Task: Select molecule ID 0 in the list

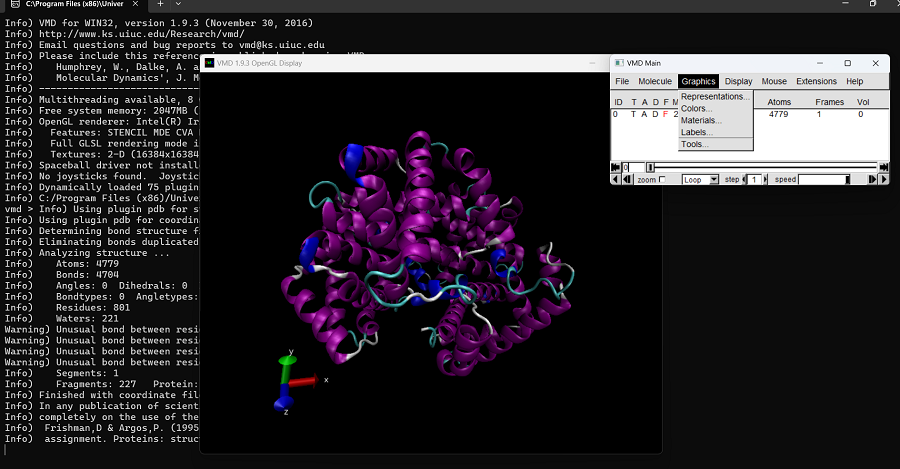Action: coord(615,114)
